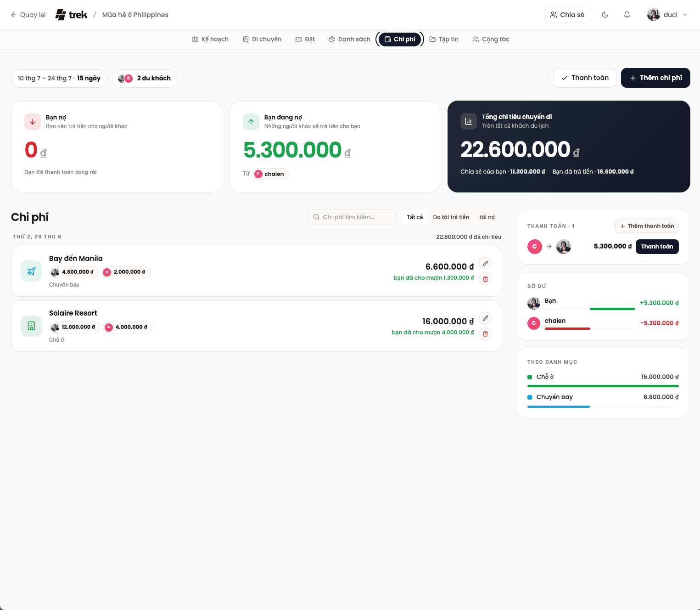
Task: Open the 2 du khách travelers chip
Action: coord(145,78)
